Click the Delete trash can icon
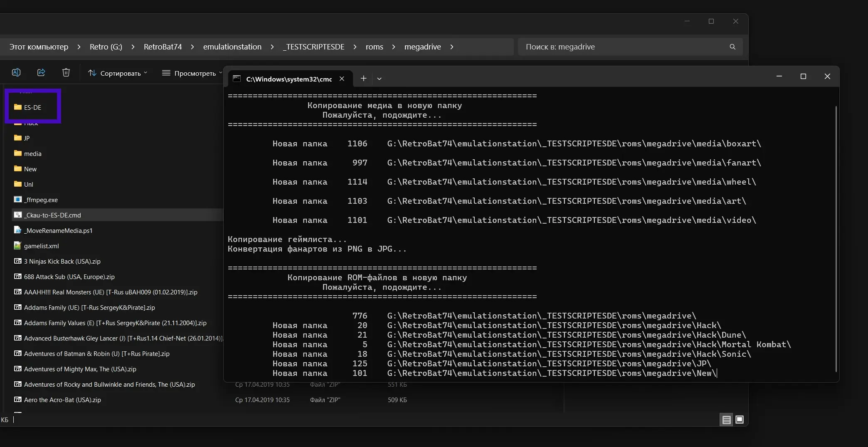 pos(66,73)
